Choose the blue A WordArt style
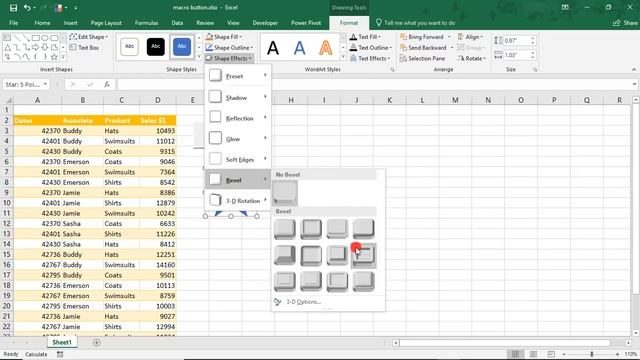 [300, 48]
